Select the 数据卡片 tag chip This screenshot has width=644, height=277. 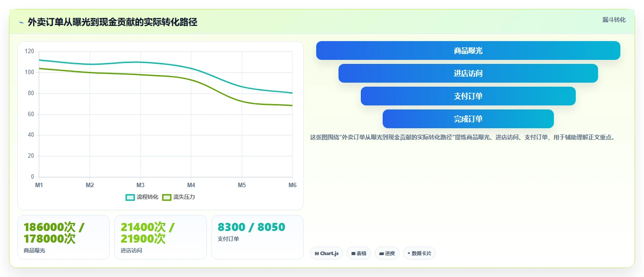(x=419, y=253)
